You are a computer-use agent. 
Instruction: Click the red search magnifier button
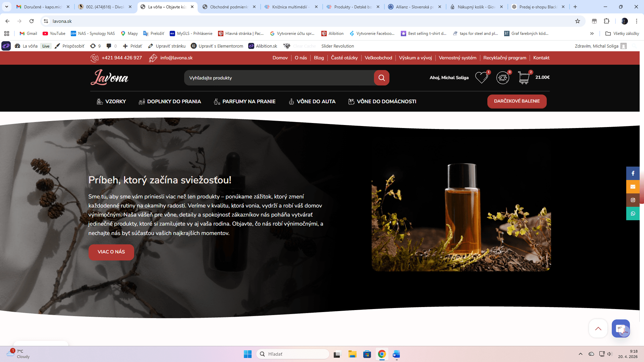point(381,78)
